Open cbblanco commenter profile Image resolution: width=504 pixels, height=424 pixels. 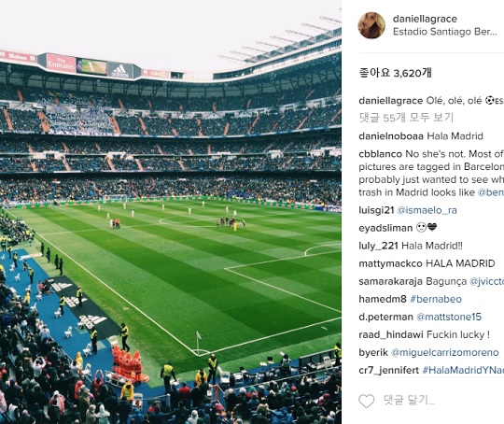pyautogui.click(x=380, y=154)
